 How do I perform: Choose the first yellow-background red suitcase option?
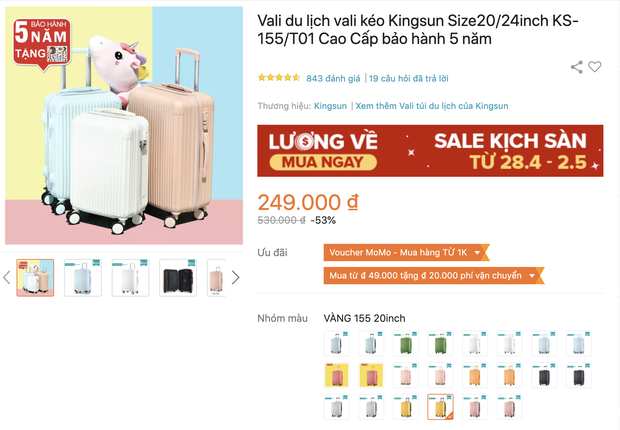click(336, 375)
